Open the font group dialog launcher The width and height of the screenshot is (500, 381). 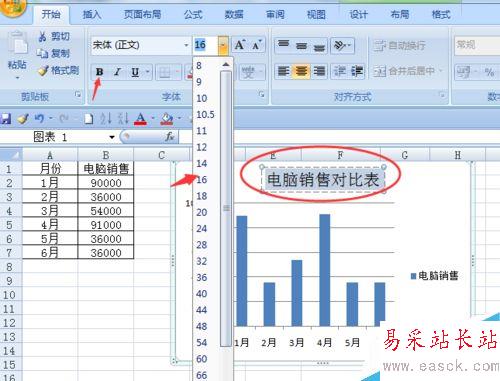pos(262,94)
